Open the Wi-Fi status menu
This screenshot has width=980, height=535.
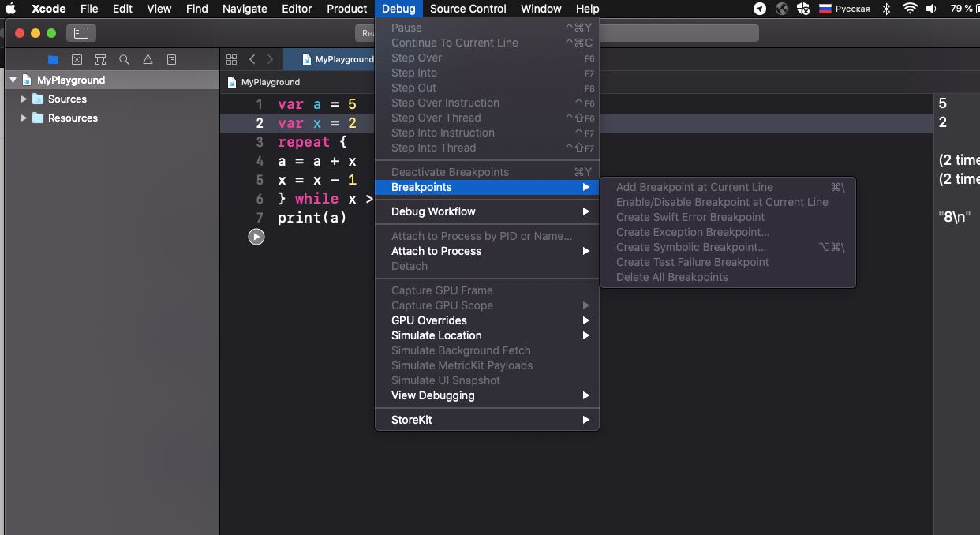point(910,9)
